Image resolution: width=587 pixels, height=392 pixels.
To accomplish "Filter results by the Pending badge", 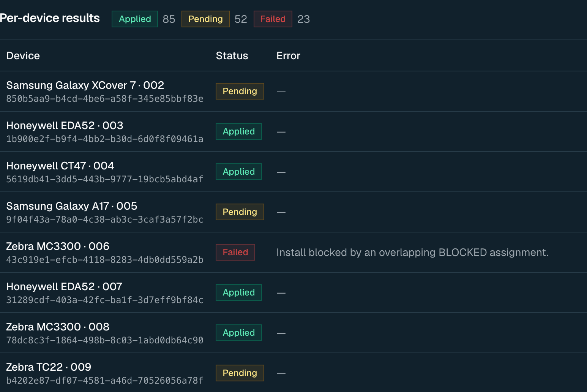I will (205, 19).
